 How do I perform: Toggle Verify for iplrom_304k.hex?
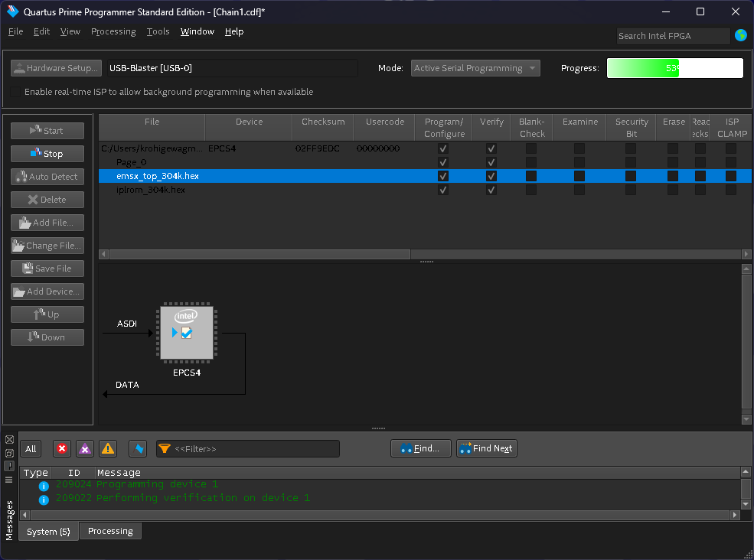[x=491, y=190]
